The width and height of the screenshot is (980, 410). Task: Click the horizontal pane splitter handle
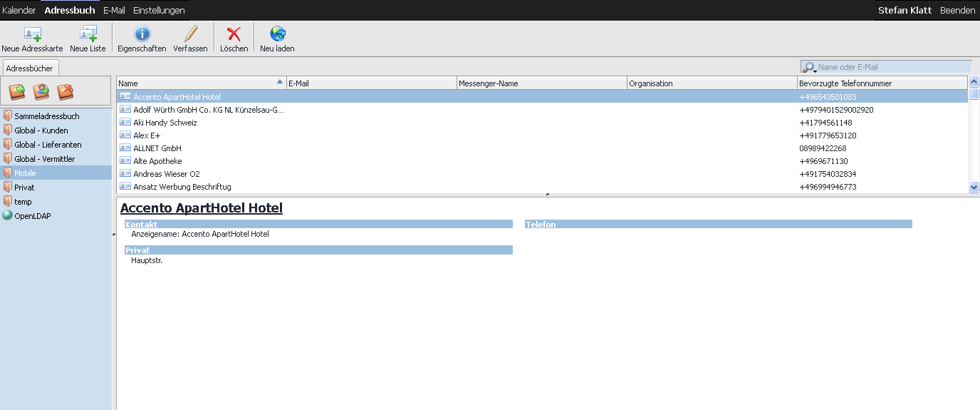(x=547, y=195)
